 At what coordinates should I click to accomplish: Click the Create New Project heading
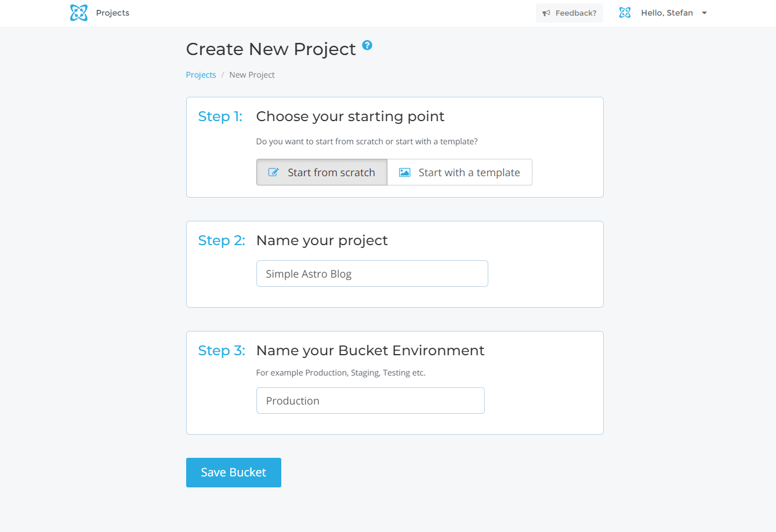271,49
